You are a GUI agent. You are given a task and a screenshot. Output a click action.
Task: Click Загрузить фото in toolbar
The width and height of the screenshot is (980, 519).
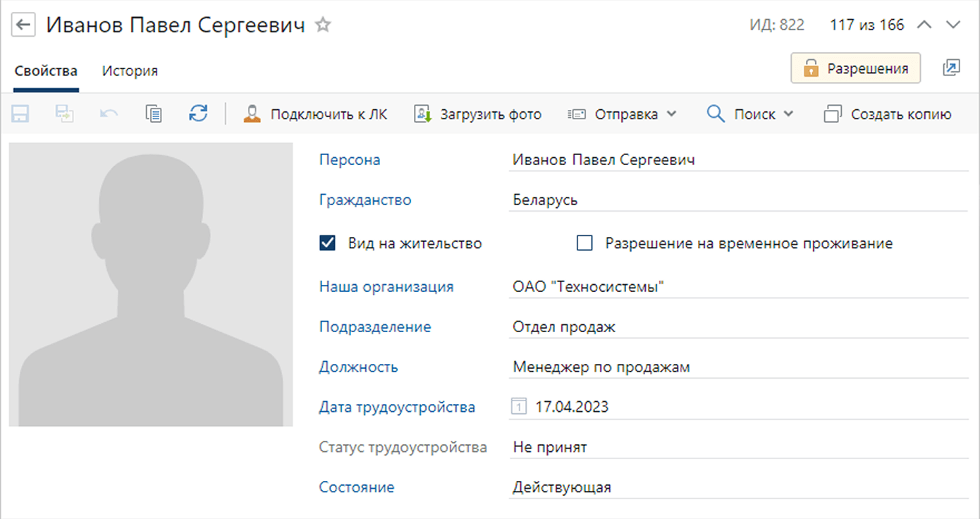(x=477, y=114)
